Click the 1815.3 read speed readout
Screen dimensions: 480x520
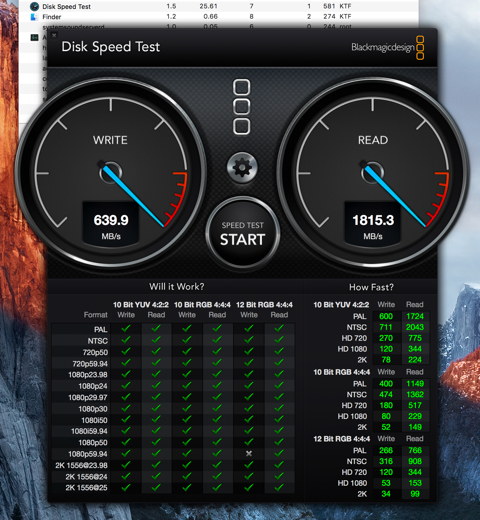pyautogui.click(x=373, y=220)
